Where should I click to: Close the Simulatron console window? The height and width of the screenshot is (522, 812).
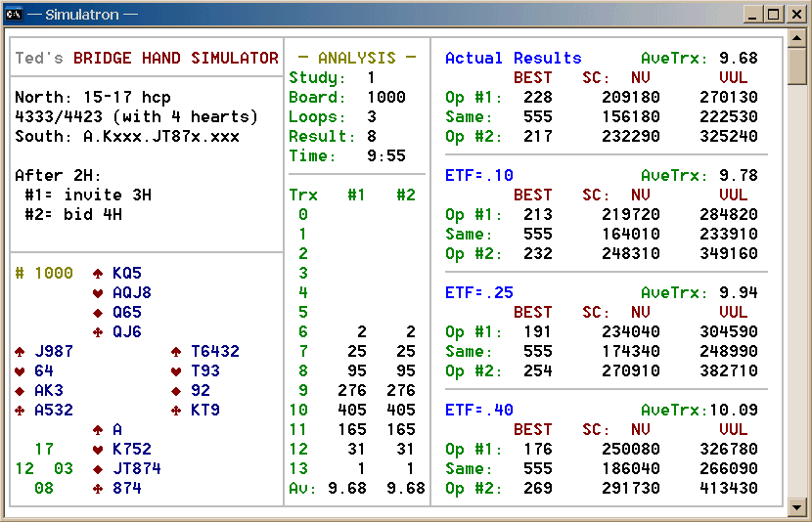click(794, 14)
